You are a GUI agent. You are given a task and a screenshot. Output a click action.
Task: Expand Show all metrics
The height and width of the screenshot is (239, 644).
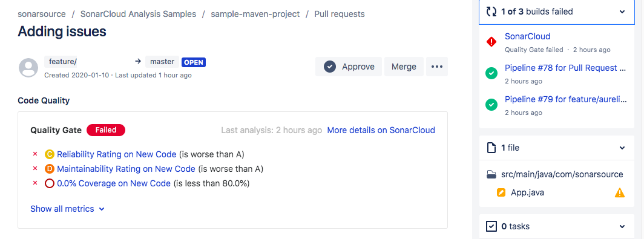click(x=67, y=209)
